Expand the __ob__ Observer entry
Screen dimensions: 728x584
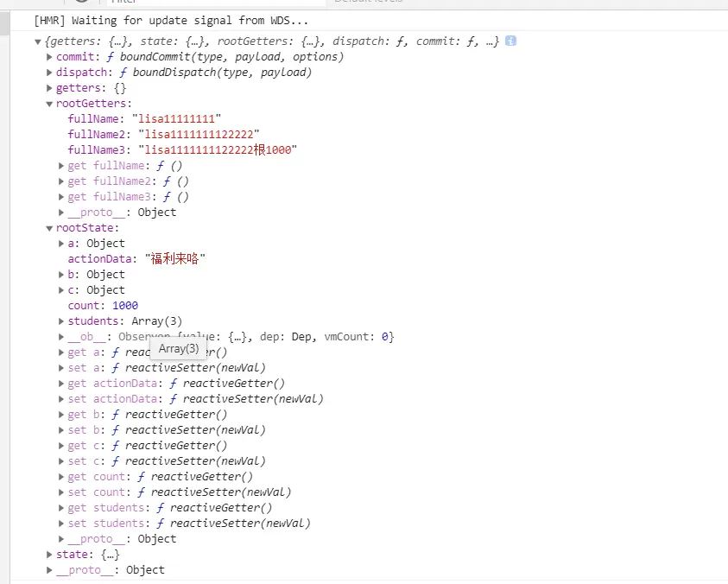(60, 337)
